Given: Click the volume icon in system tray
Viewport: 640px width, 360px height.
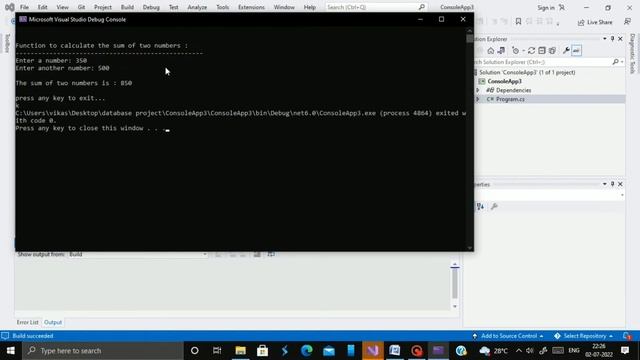Looking at the screenshot, I should 530,351.
